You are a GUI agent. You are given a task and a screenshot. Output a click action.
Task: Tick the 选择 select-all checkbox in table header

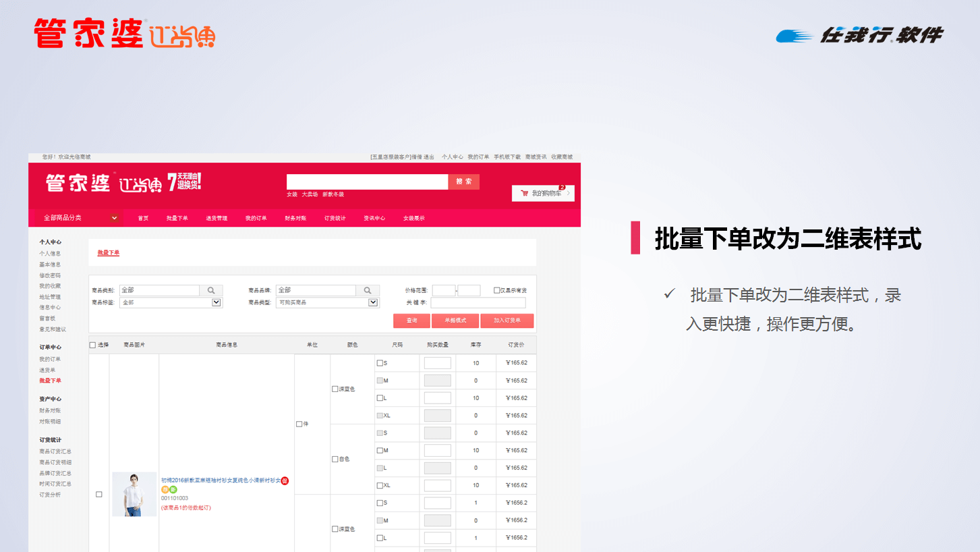pos(93,346)
